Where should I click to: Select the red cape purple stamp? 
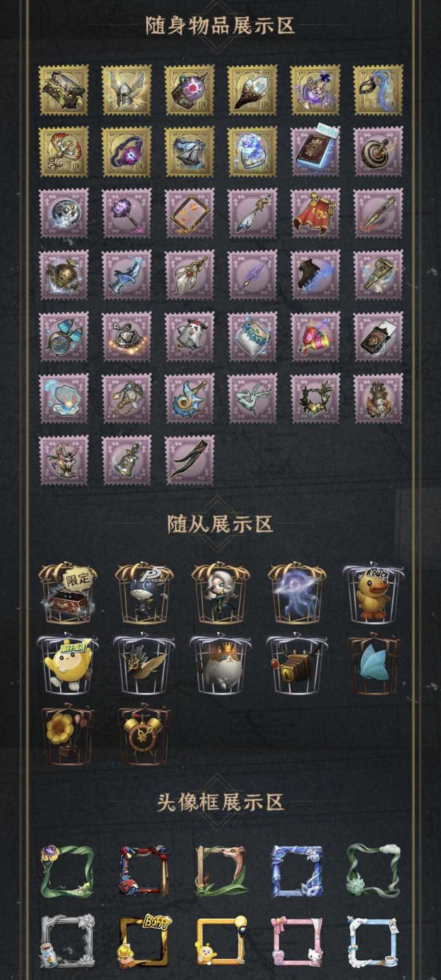(x=315, y=213)
